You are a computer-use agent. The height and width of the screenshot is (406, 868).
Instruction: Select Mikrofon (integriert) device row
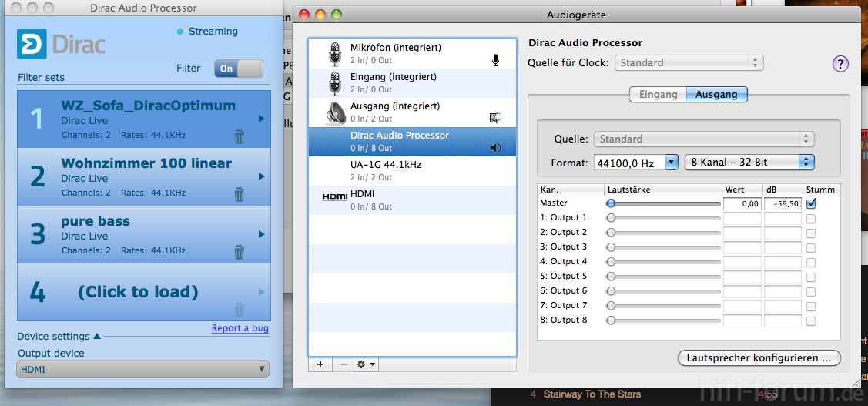[412, 54]
